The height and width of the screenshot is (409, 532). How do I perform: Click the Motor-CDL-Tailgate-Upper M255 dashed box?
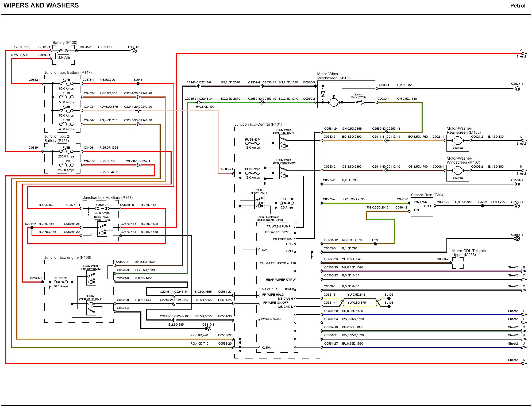pyautogui.click(x=458, y=263)
